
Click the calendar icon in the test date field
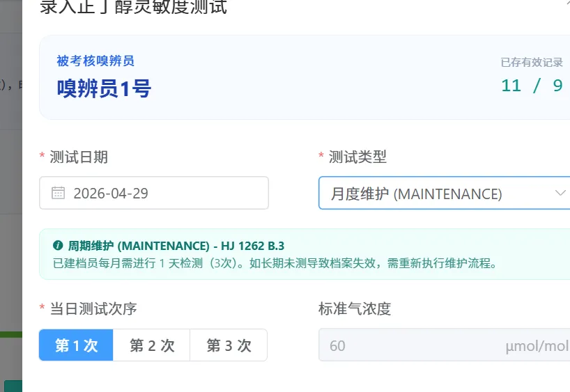pyautogui.click(x=58, y=193)
